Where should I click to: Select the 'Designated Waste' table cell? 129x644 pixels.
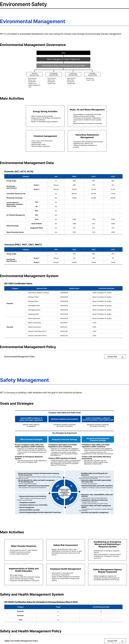pos(37,228)
